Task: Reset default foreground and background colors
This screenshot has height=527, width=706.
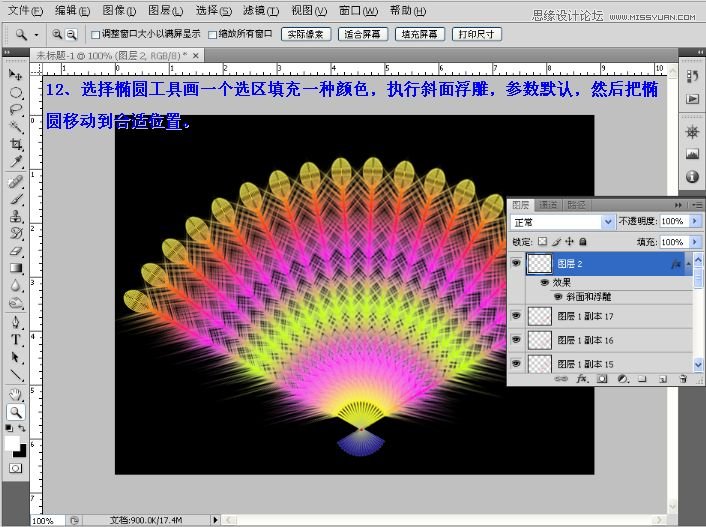Action: (9, 428)
